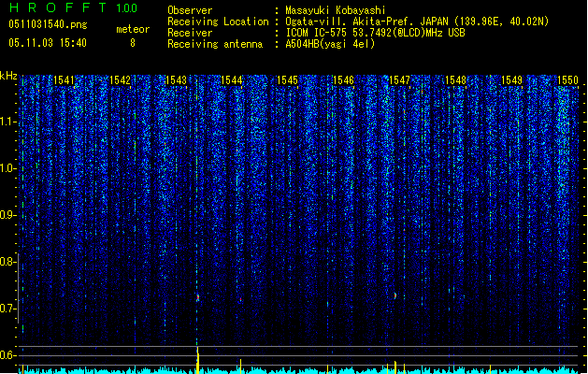
Task: Click the 1542 time marker
Action: pyautogui.click(x=120, y=80)
